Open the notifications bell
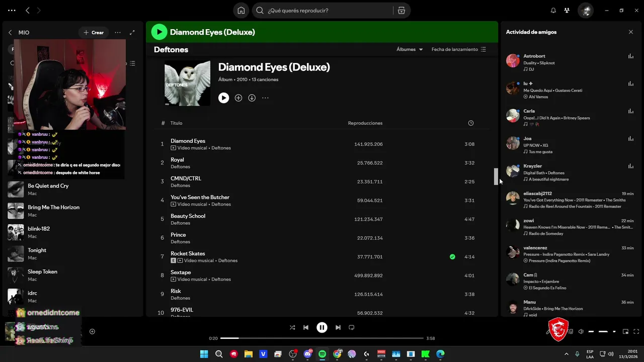The image size is (644, 362). (x=553, y=11)
